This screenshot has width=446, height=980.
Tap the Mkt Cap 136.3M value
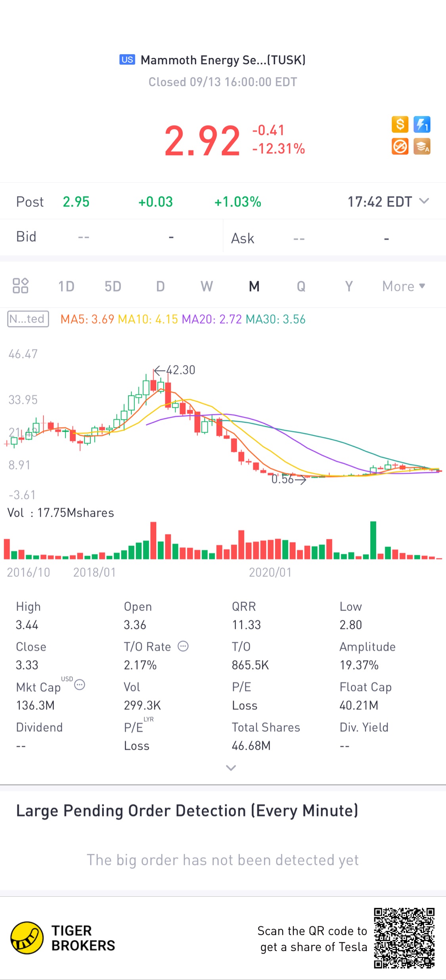click(35, 705)
